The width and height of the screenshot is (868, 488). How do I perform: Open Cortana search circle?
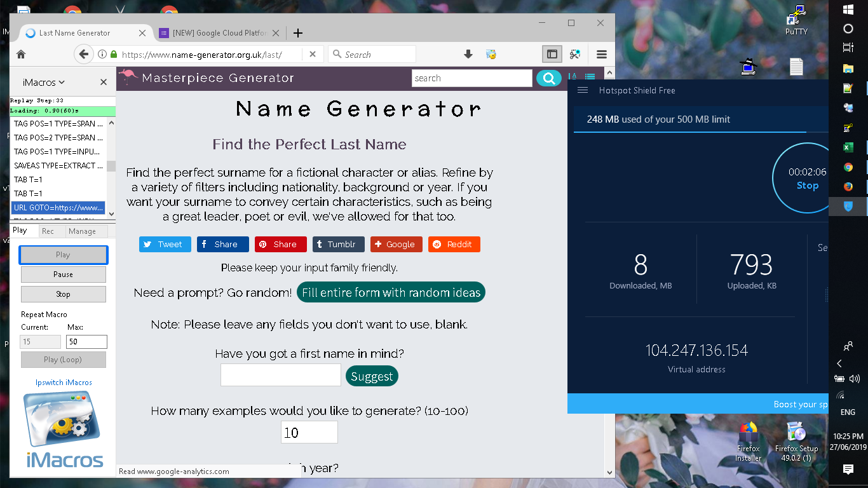click(x=848, y=29)
